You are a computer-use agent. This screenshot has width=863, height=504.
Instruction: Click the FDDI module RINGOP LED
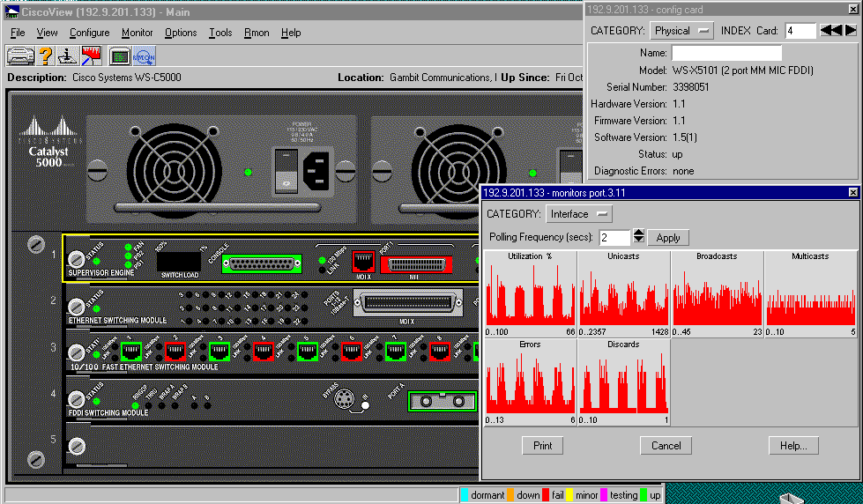[136, 405]
